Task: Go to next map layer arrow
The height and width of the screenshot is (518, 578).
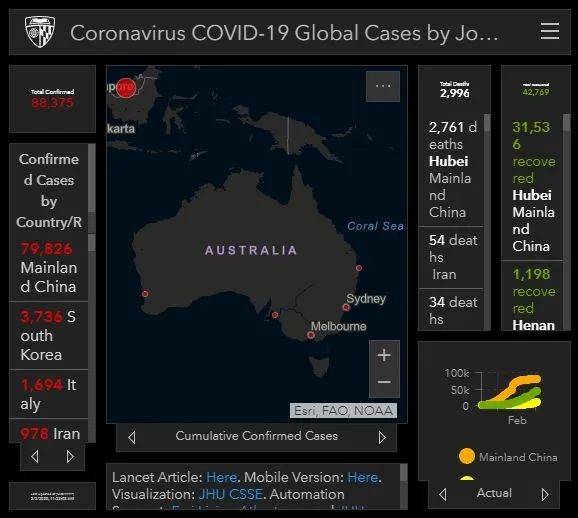Action: tap(382, 437)
